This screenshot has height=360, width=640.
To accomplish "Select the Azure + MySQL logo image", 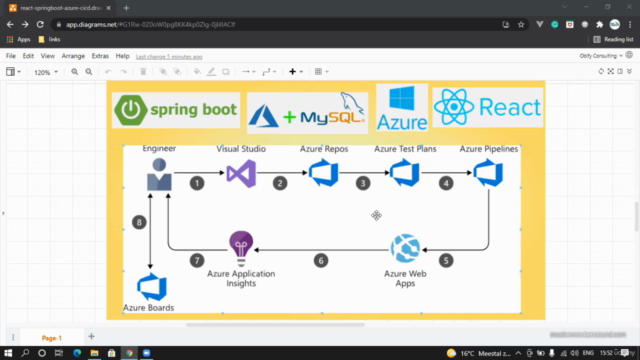I will 307,113.
